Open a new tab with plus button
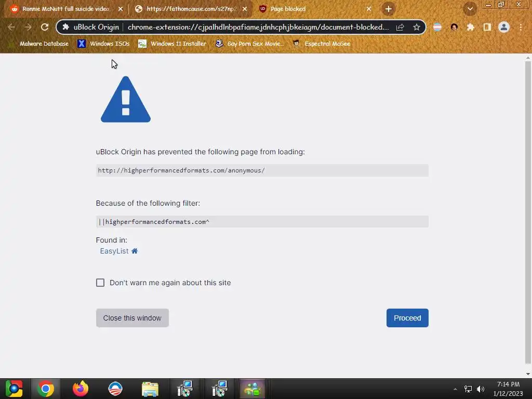The image size is (532, 399). click(x=389, y=9)
